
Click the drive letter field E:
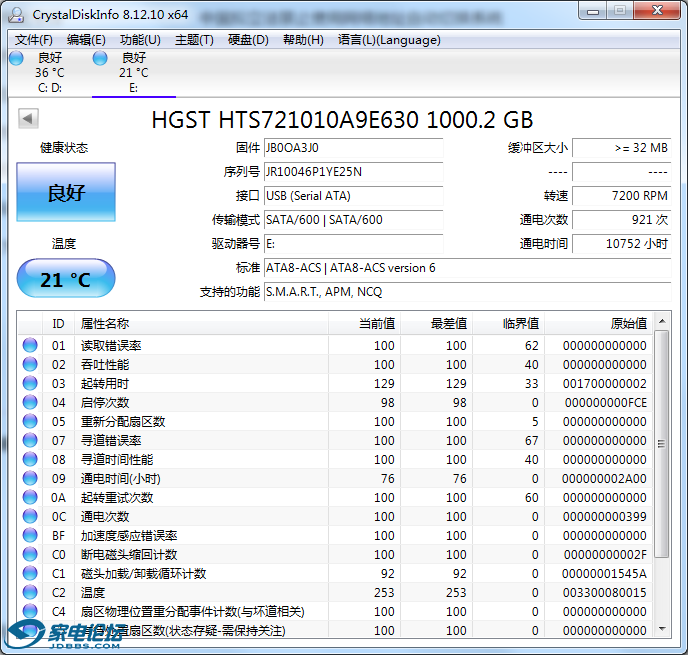point(354,244)
